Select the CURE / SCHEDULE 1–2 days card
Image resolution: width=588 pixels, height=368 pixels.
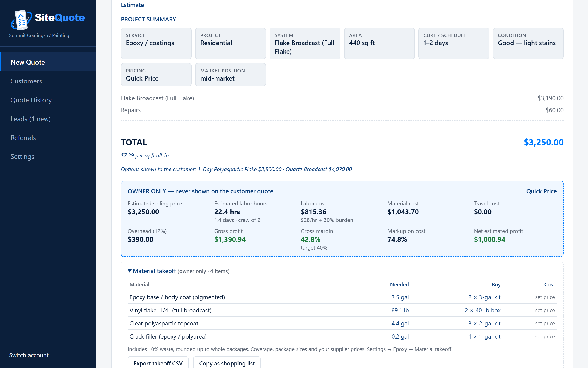pyautogui.click(x=454, y=43)
